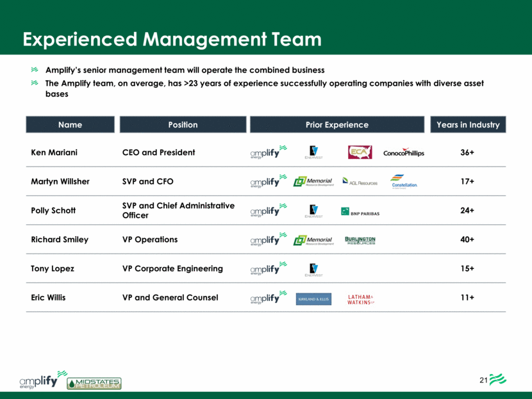The image size is (532, 399).
Task: Click the BNP Paribas logo
Action: point(360,212)
